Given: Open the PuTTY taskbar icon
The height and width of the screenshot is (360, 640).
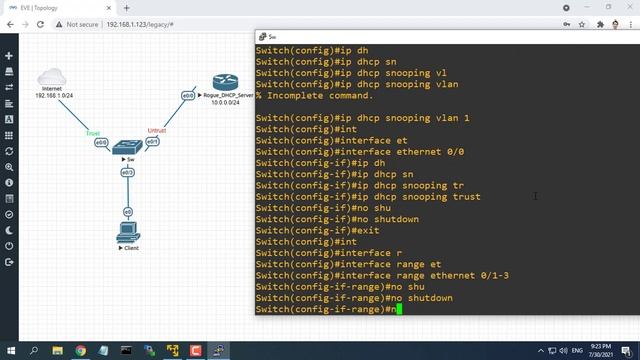Looking at the screenshot, I should pos(218,351).
